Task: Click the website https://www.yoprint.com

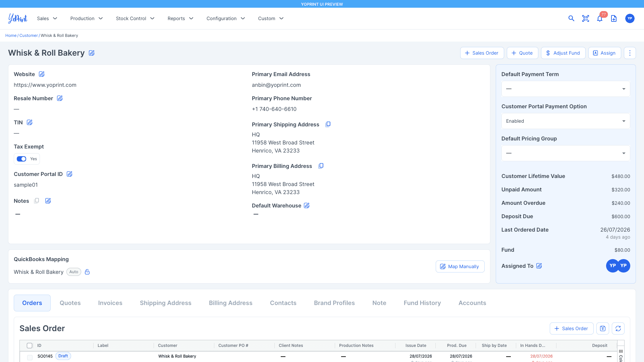Action: pyautogui.click(x=45, y=85)
